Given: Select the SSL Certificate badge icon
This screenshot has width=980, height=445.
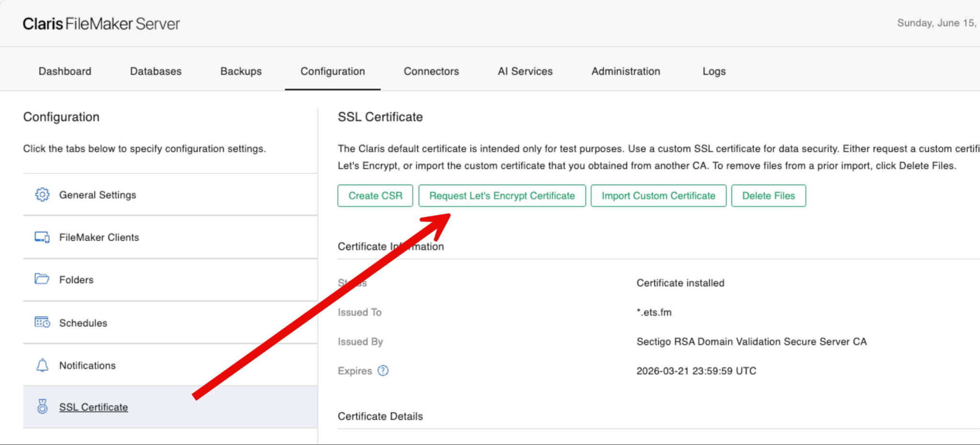Looking at the screenshot, I should (x=42, y=407).
